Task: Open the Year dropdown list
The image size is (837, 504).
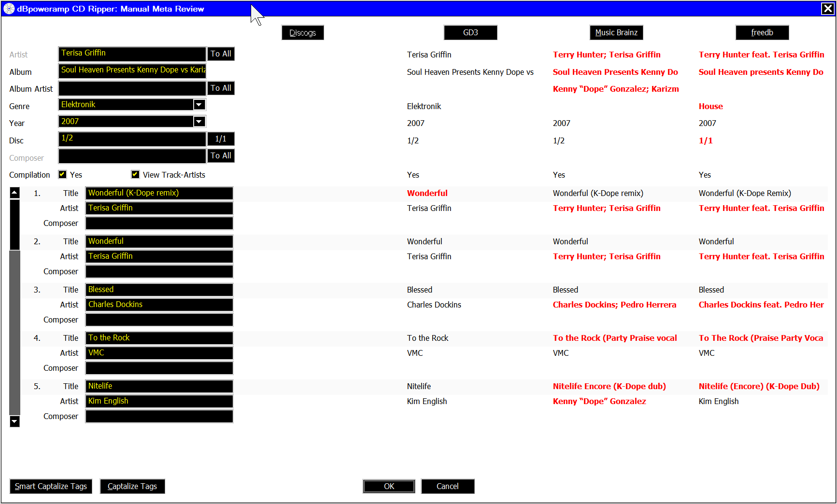Action: tap(199, 122)
